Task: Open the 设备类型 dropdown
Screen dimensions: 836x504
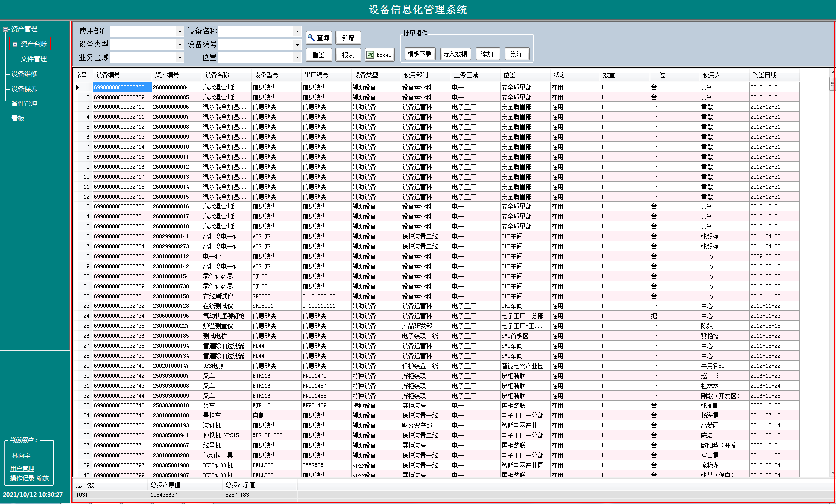Action: (179, 44)
